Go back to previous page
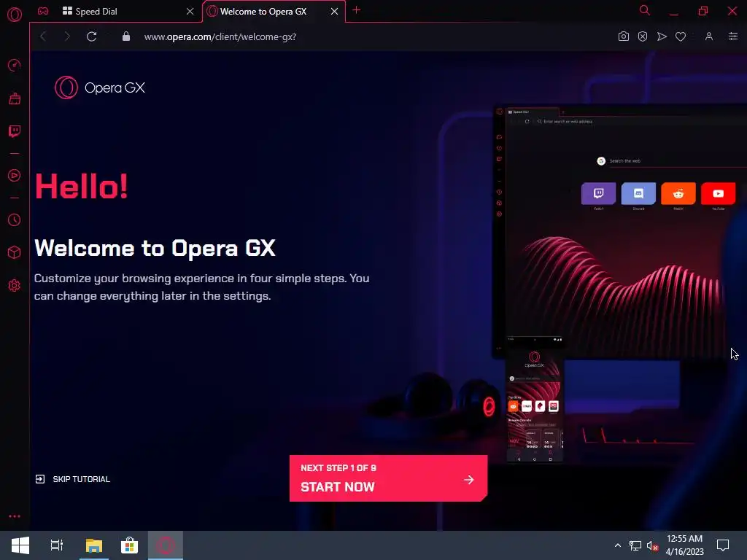 pyautogui.click(x=43, y=36)
